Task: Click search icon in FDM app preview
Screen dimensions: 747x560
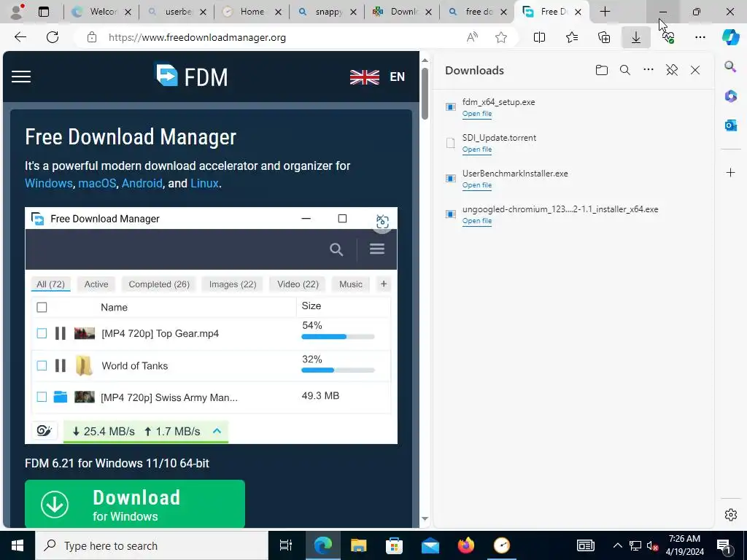Action: coord(336,249)
